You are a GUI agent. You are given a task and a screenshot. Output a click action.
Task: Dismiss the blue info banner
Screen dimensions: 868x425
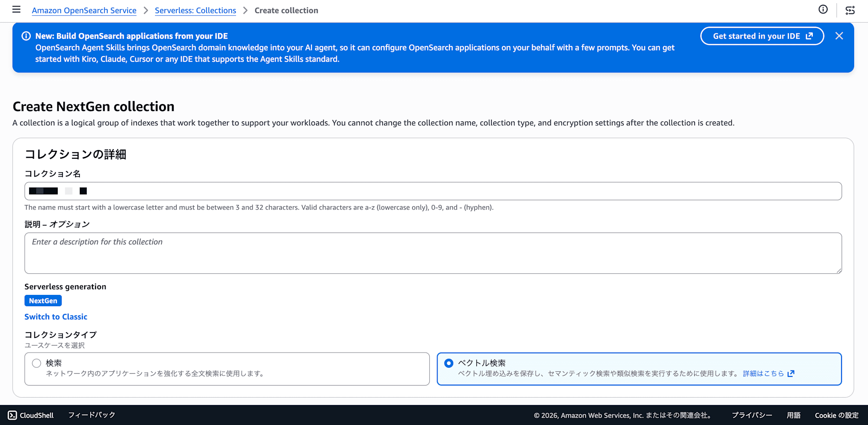pyautogui.click(x=839, y=36)
